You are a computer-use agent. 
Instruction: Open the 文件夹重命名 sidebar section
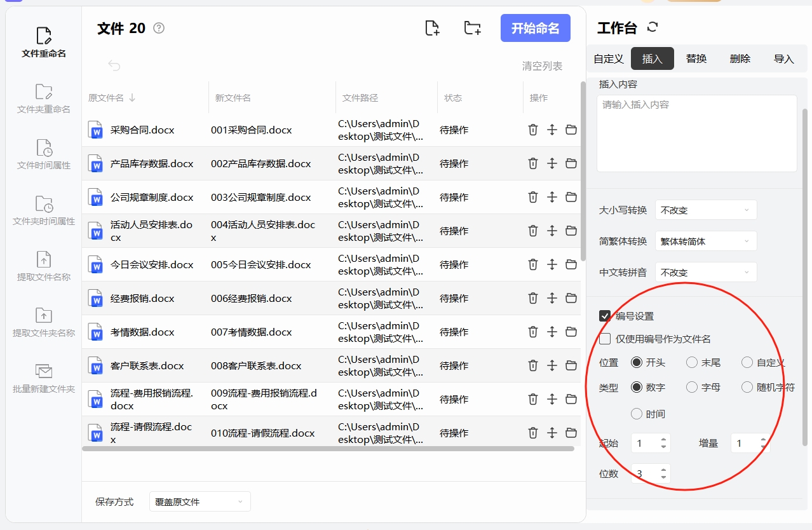pos(44,99)
